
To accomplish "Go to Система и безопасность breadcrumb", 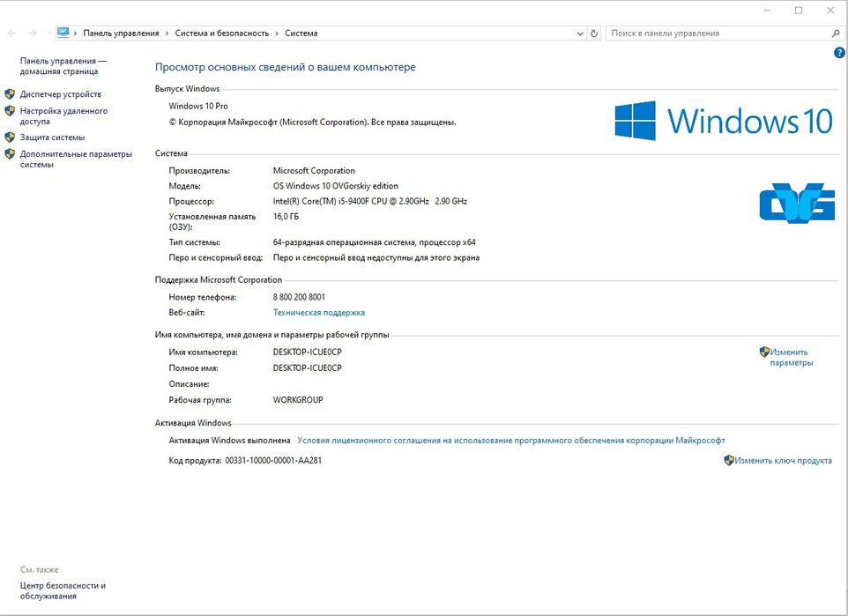I will coord(222,33).
